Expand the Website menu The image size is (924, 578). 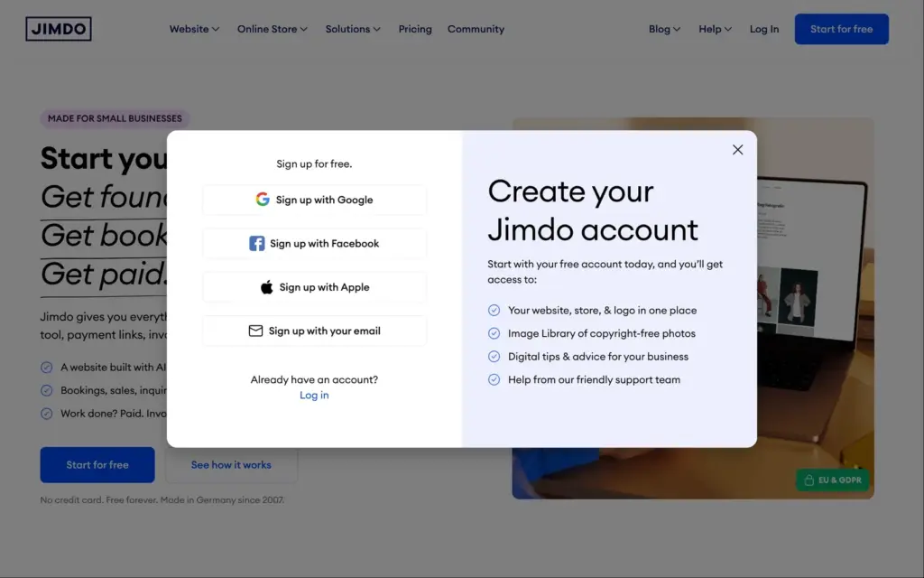click(194, 29)
